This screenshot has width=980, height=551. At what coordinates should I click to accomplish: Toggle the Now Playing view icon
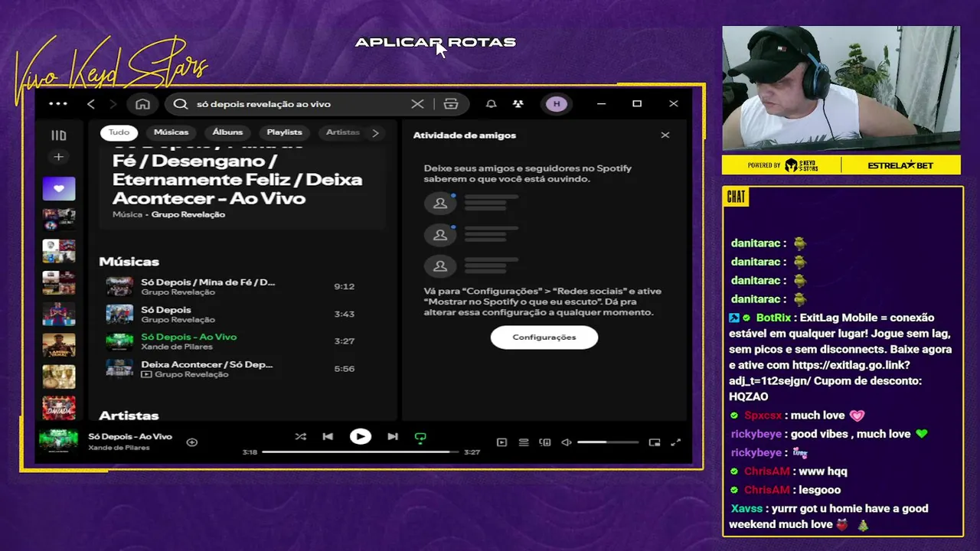pos(501,442)
